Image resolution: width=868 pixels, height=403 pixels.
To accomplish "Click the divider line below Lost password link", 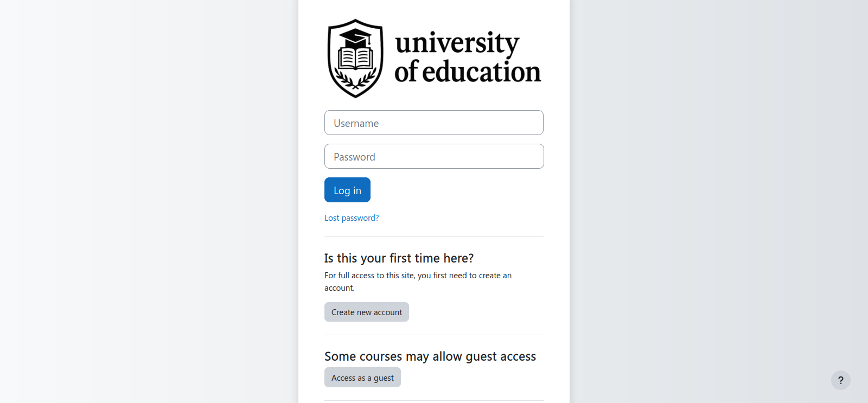I will (x=434, y=237).
